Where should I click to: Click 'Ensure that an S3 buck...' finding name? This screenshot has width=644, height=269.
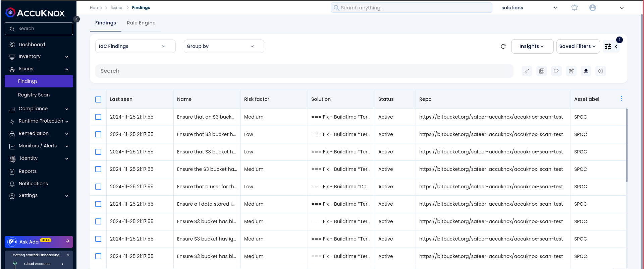(x=206, y=117)
